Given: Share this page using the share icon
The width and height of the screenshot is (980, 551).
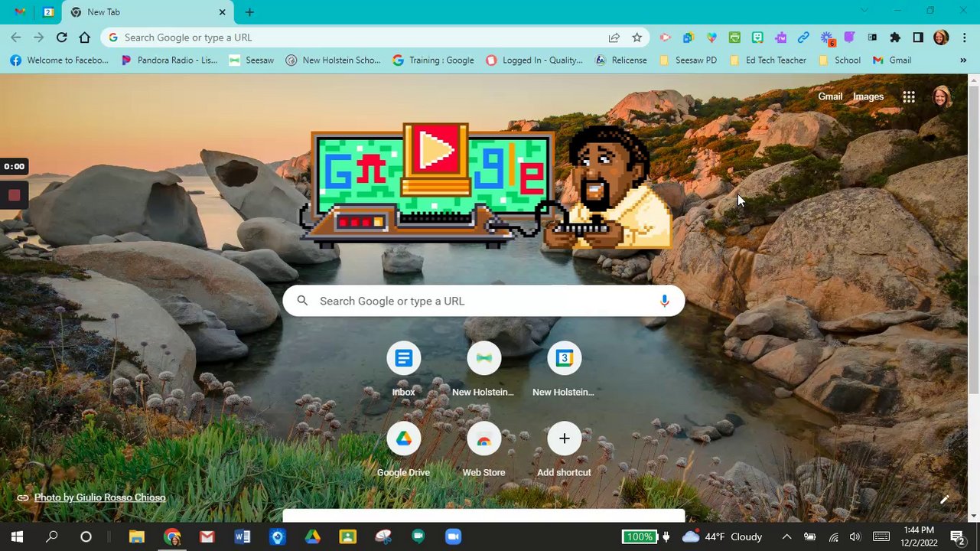Looking at the screenshot, I should coord(614,37).
